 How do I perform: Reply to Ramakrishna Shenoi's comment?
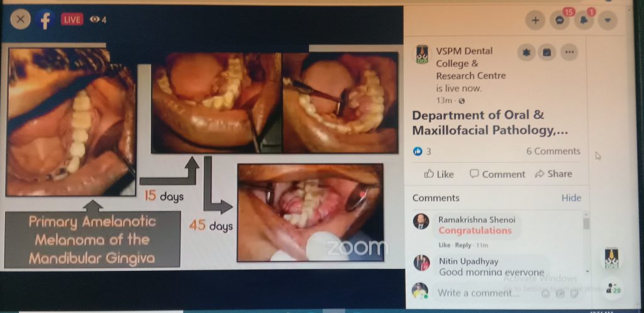[463, 245]
